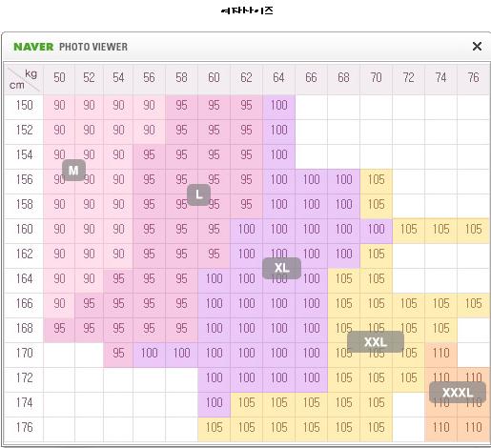The width and height of the screenshot is (491, 448).
Task: Click the XXXL size badge
Action: click(458, 392)
